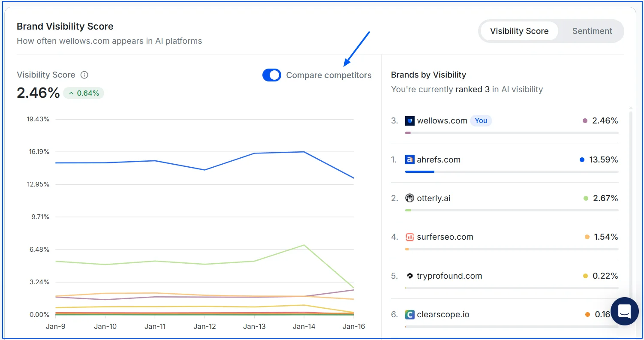Click the 1.54% value for surferseo.com

[x=606, y=237]
